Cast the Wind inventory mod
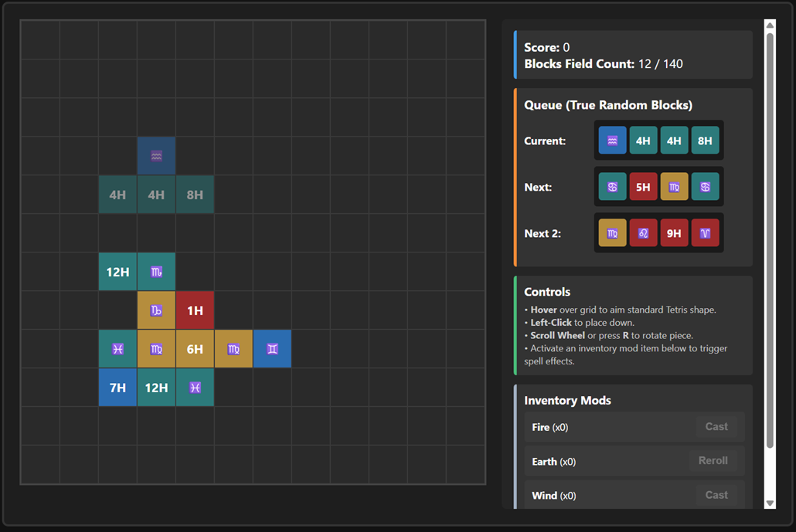Image resolution: width=796 pixels, height=532 pixels. (x=716, y=495)
